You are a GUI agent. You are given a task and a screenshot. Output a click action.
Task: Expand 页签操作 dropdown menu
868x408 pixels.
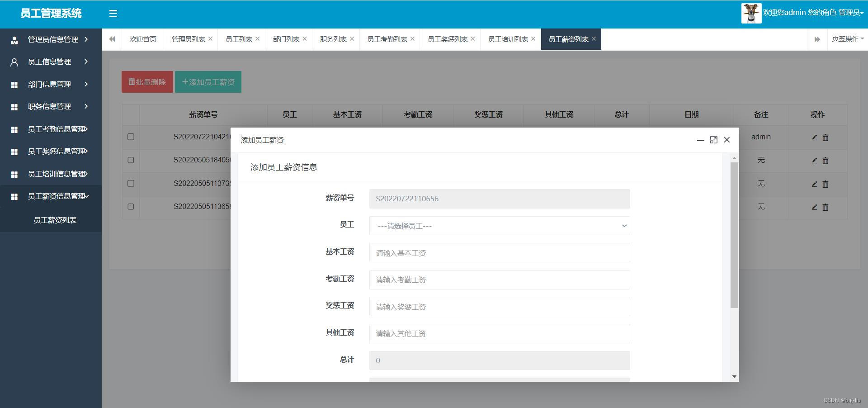coord(847,39)
